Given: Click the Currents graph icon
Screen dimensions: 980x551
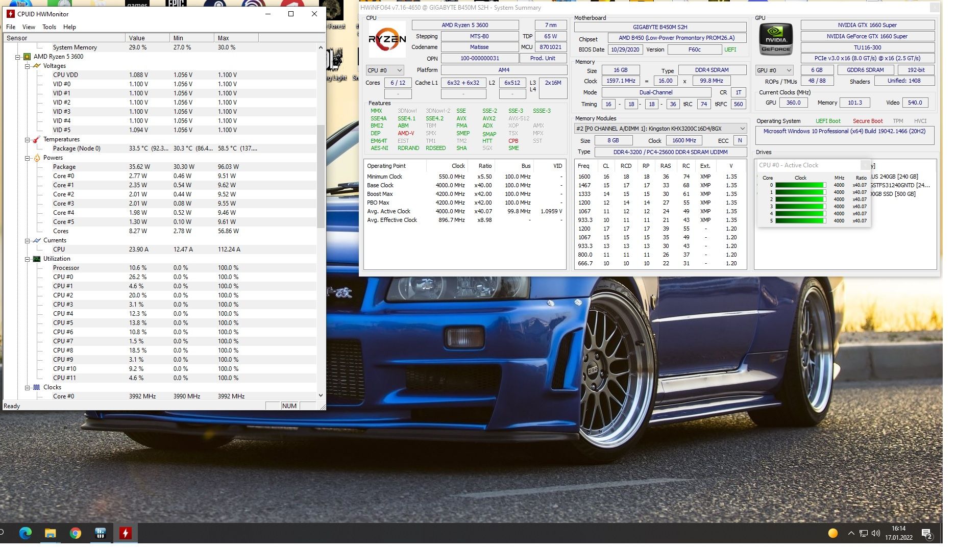Looking at the screenshot, I should pos(37,240).
